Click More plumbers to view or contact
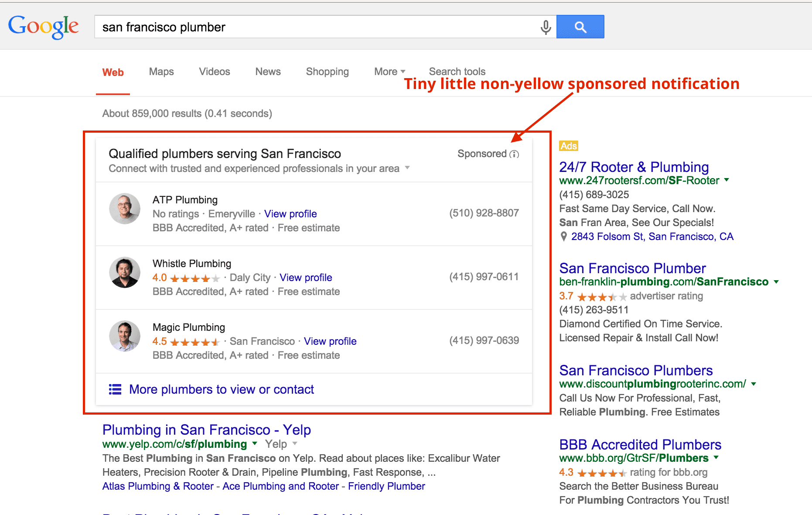 click(x=222, y=389)
